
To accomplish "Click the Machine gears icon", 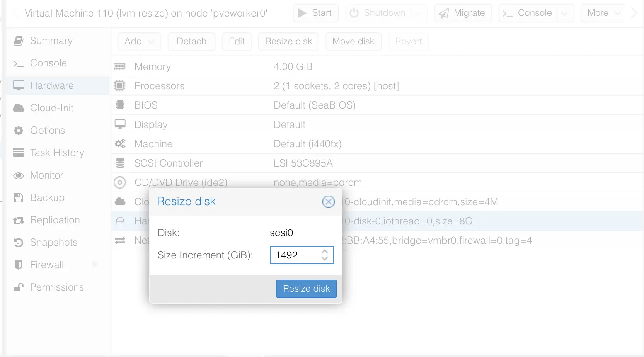I will pos(120,144).
